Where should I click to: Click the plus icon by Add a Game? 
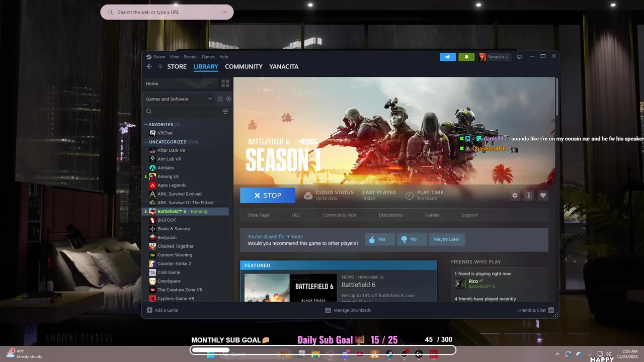coord(149,310)
